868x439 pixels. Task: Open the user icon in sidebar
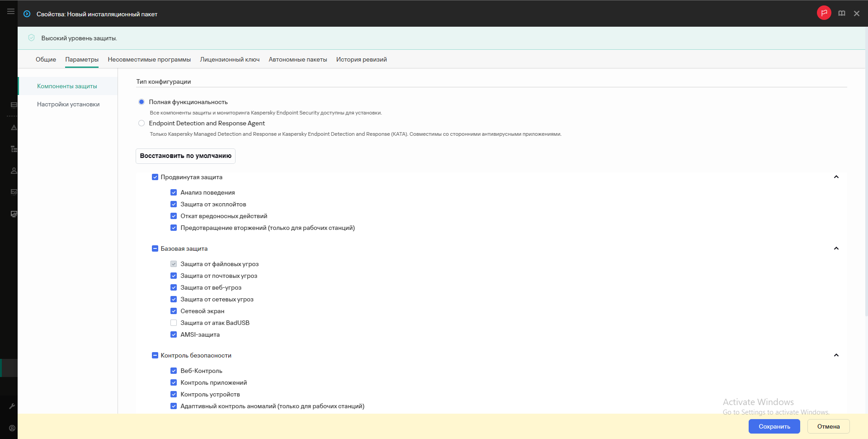pos(14,171)
